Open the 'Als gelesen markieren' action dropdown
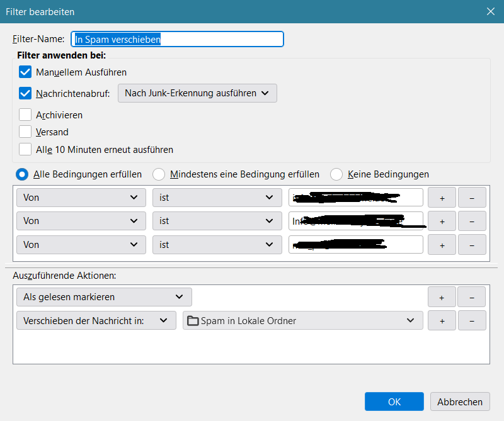 [104, 296]
